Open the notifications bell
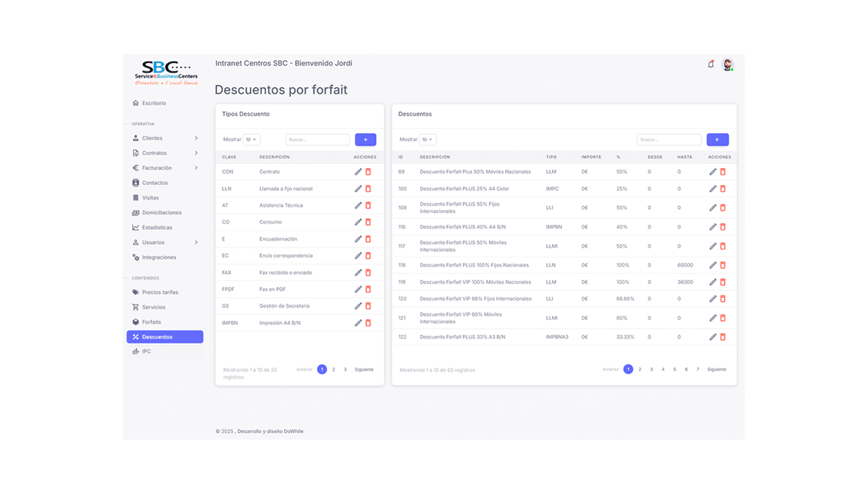868x488 pixels. tap(711, 64)
